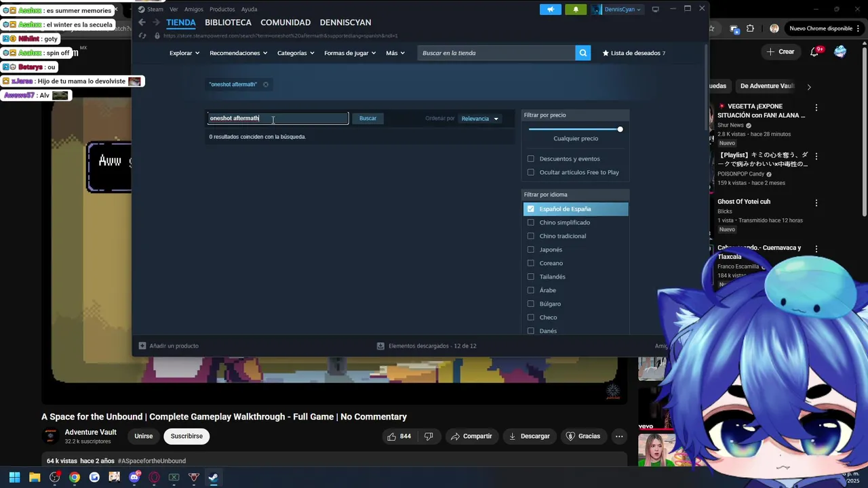Screen dimensions: 868x488
Task: Enable the Descuentos y eventos checkbox
Action: point(531,159)
